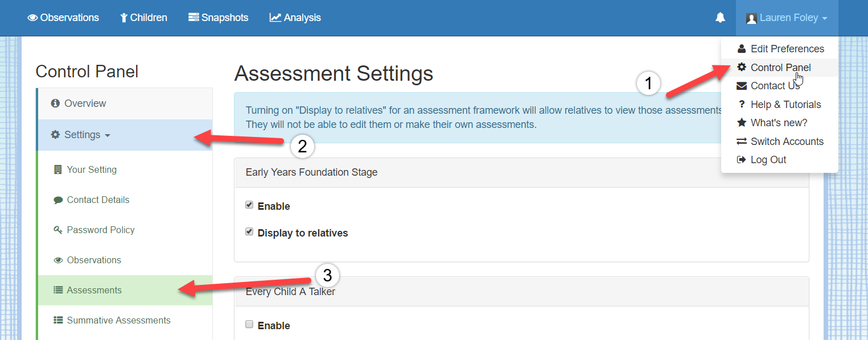Image resolution: width=868 pixels, height=340 pixels.
Task: Click the key icon for Password Policy
Action: point(58,230)
